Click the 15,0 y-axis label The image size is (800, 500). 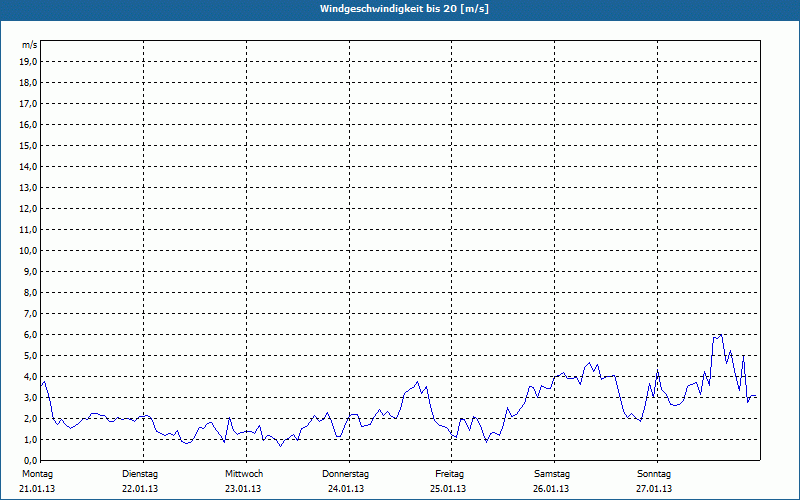click(x=28, y=145)
